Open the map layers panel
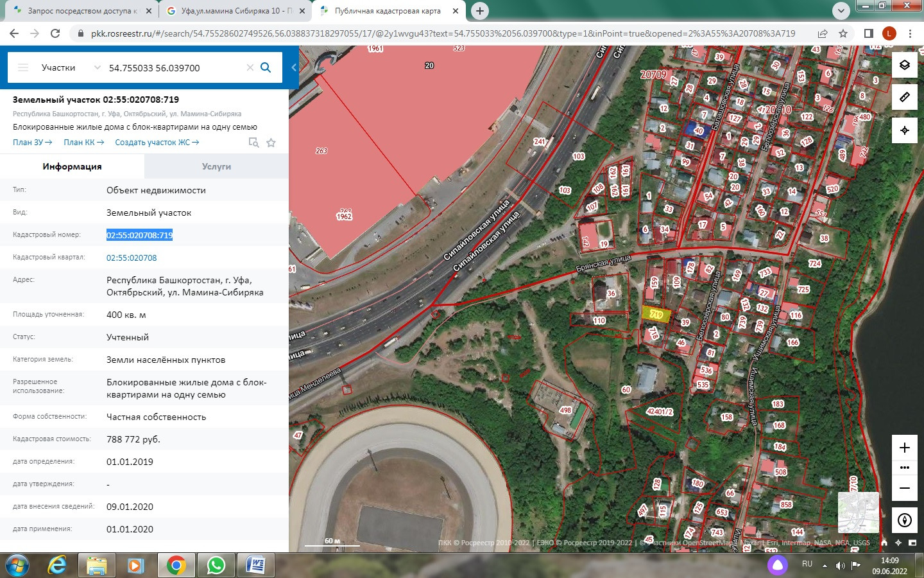The image size is (924, 578). pyautogui.click(x=904, y=65)
